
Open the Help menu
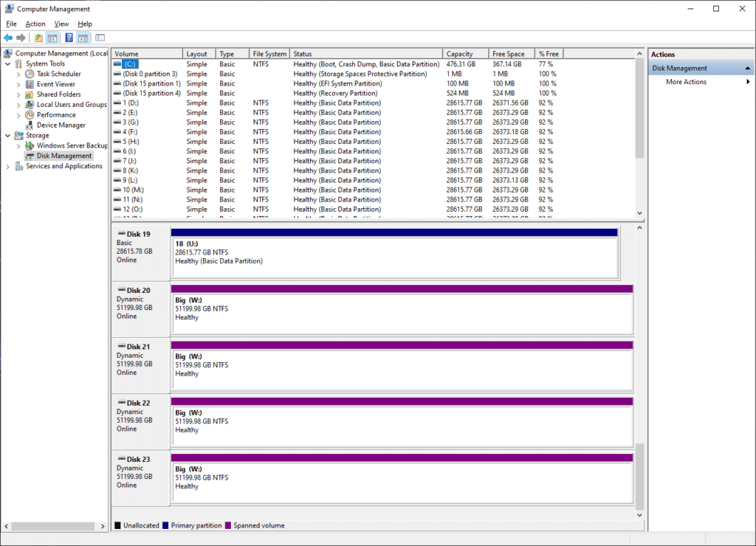(85, 24)
